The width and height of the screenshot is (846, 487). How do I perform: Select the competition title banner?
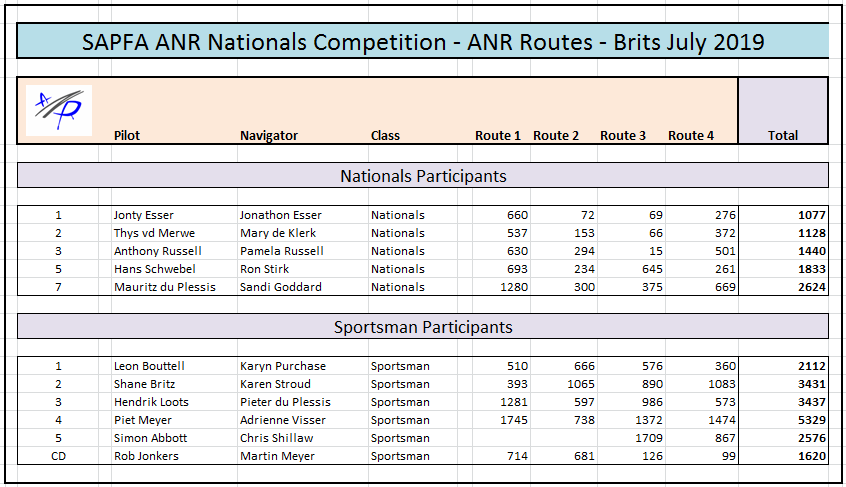pyautogui.click(x=422, y=42)
